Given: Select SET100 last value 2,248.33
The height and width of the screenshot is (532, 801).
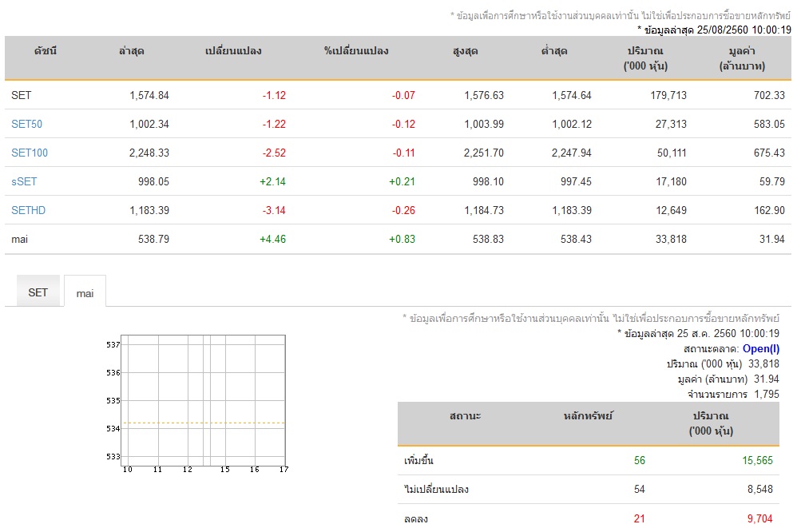Looking at the screenshot, I should tap(149, 153).
